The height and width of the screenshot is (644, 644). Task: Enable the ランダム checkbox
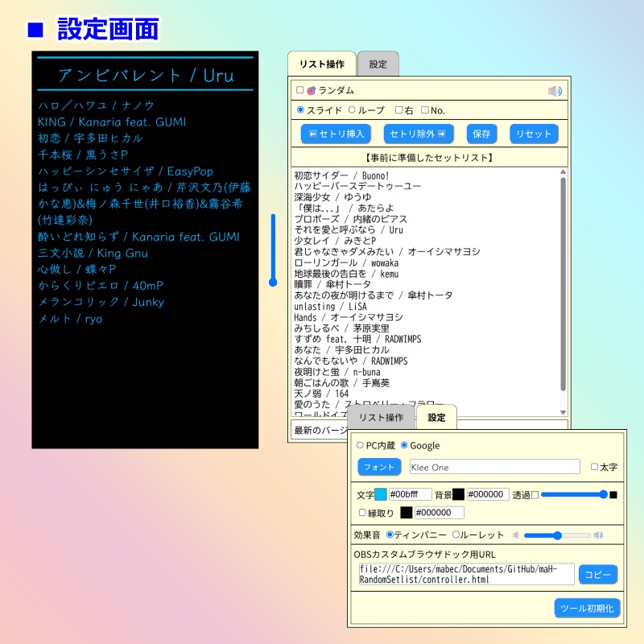[299, 90]
